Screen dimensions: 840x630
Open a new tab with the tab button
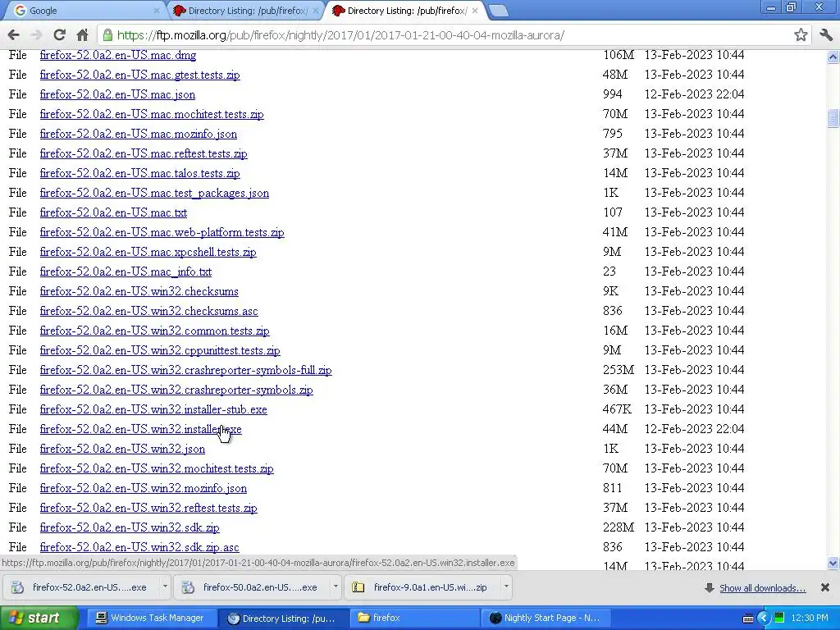tap(498, 11)
